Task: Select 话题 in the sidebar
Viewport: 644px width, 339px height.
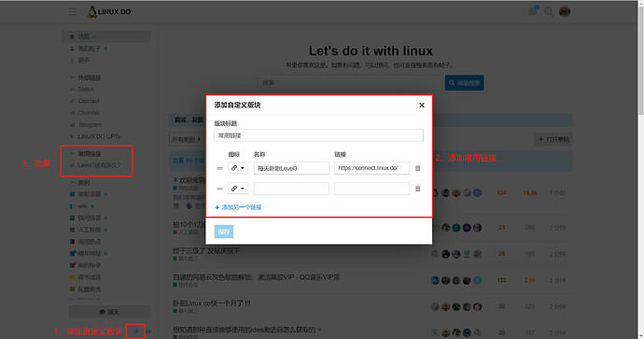Action: pos(106,36)
